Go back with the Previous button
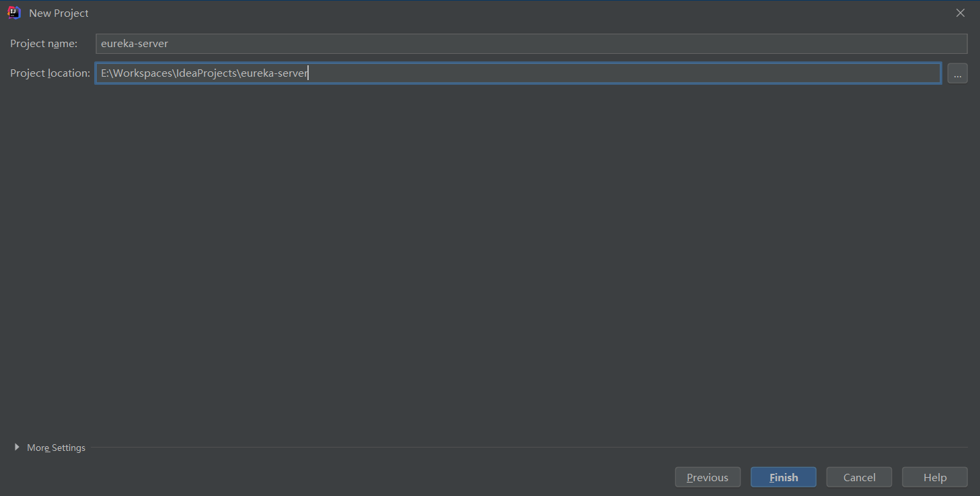The height and width of the screenshot is (496, 980). click(x=708, y=477)
